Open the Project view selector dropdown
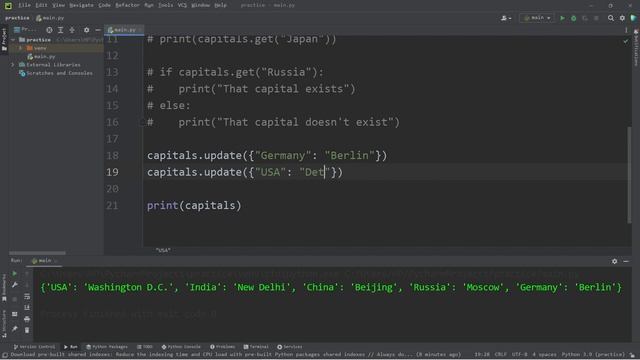This screenshot has width=640, height=360. [x=25, y=30]
